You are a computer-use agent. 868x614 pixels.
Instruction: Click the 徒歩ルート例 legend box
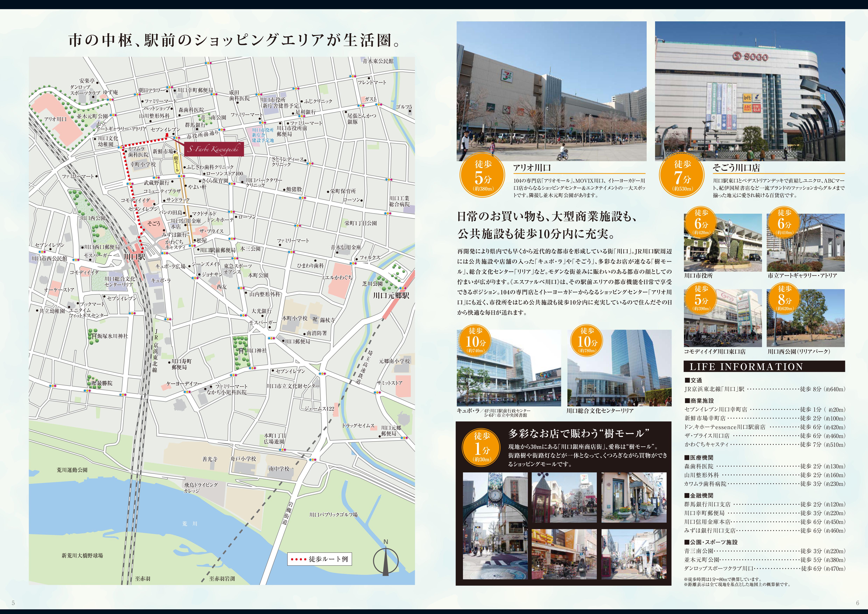(319, 559)
